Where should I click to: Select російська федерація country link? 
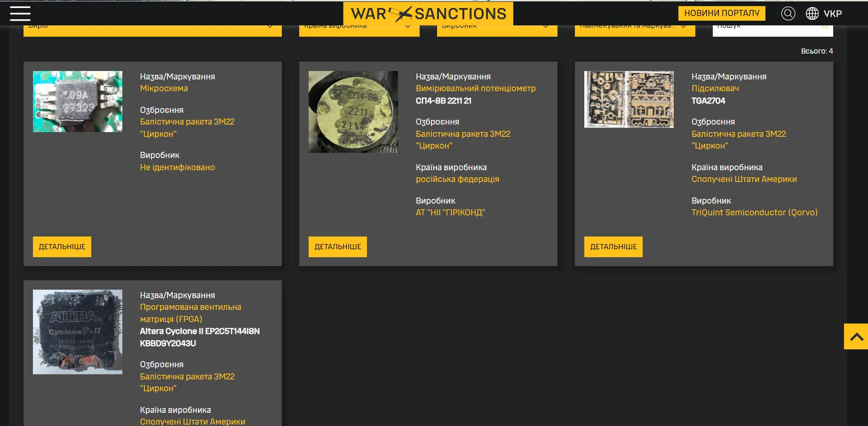point(457,179)
